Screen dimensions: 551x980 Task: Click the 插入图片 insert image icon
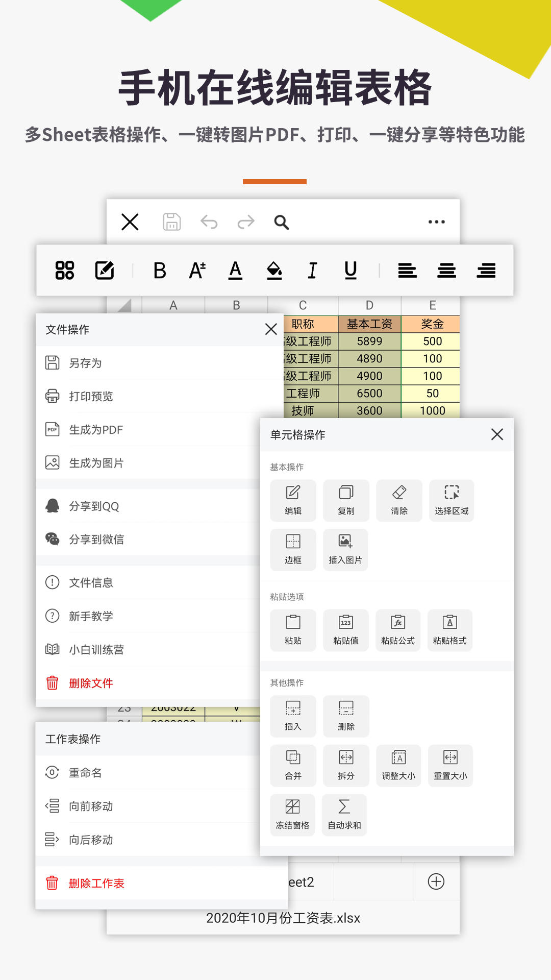[345, 549]
